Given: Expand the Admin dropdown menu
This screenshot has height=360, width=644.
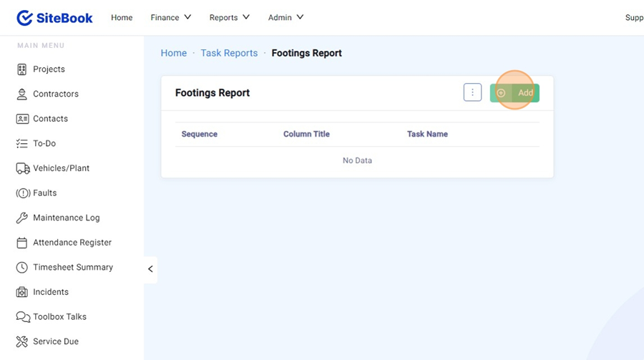Looking at the screenshot, I should (286, 17).
